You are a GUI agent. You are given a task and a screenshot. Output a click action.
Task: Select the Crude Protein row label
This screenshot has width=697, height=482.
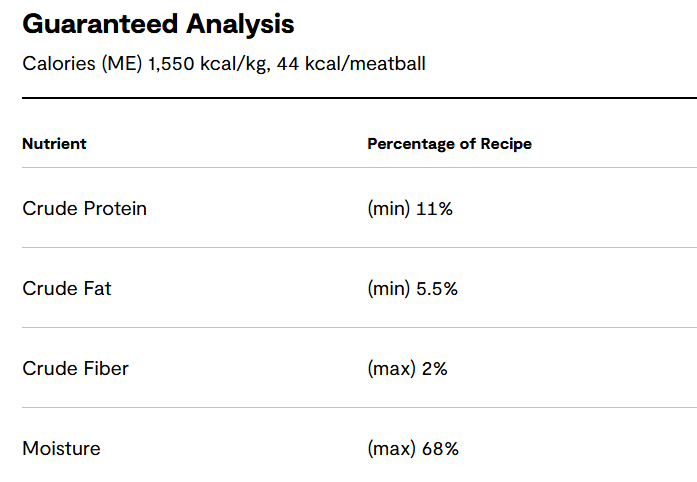tap(84, 209)
